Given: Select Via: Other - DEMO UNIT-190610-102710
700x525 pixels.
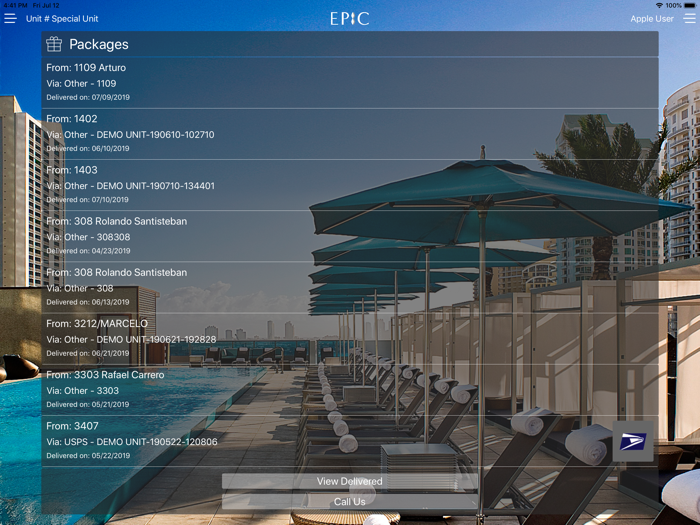Looking at the screenshot, I should point(130,135).
